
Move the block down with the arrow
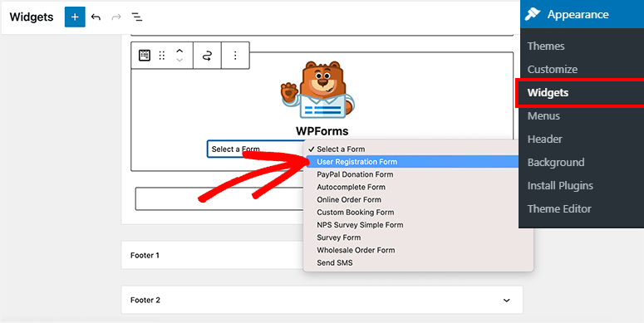179,60
